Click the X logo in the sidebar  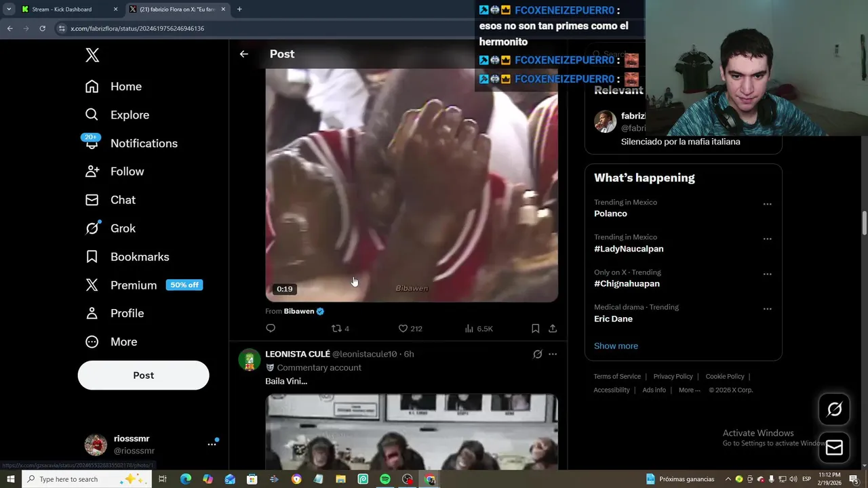(x=92, y=55)
